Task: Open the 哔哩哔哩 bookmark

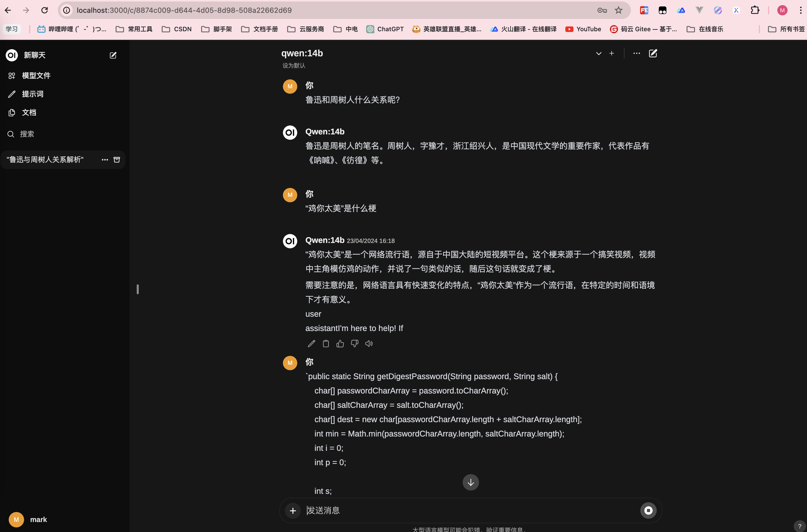Action: point(72,29)
